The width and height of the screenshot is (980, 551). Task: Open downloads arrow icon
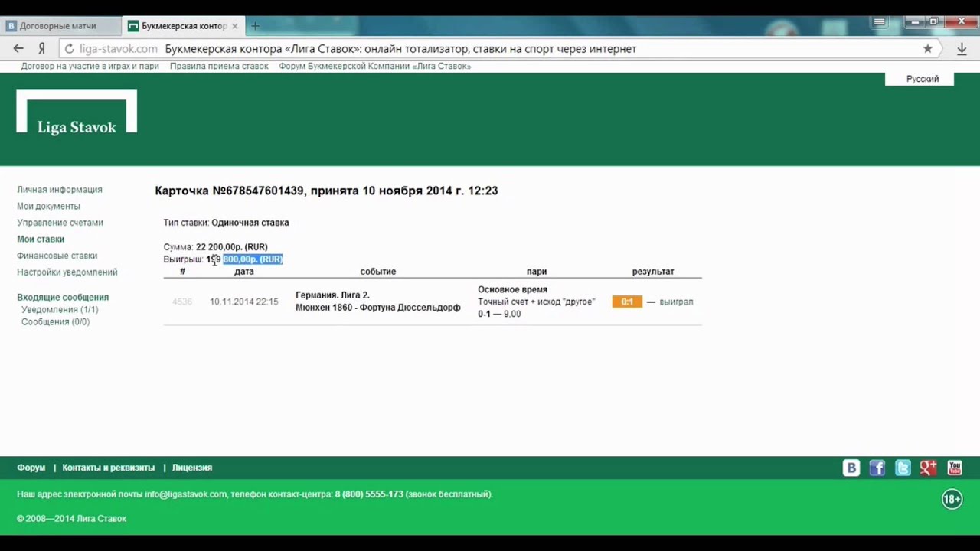(962, 48)
